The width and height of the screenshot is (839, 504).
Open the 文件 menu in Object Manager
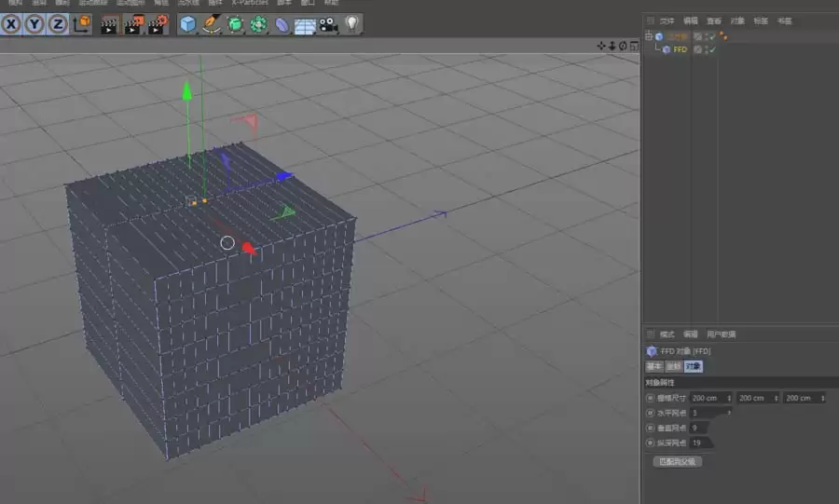click(667, 20)
